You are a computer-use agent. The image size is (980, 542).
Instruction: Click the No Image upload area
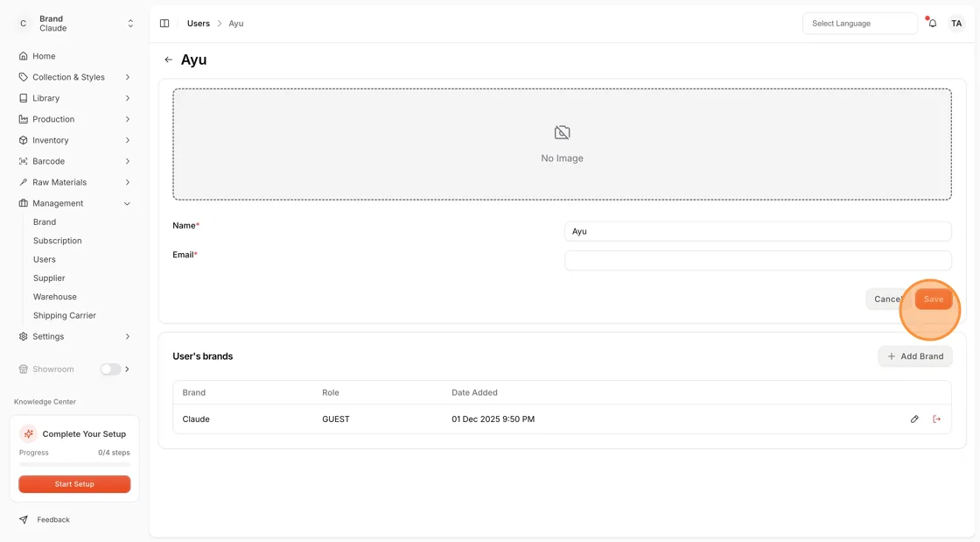pyautogui.click(x=562, y=144)
